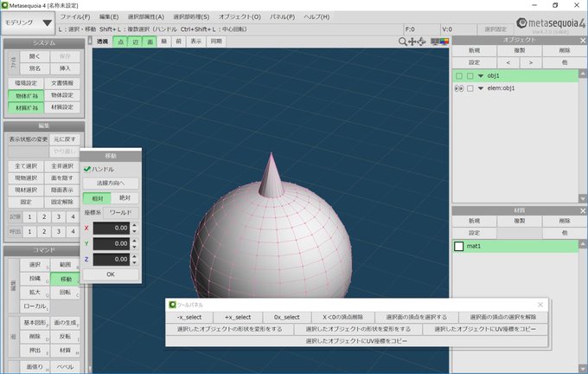Viewport: 588px width, 374px height.
Task: Open the オブジェクト(O) menu
Action: pyautogui.click(x=240, y=17)
